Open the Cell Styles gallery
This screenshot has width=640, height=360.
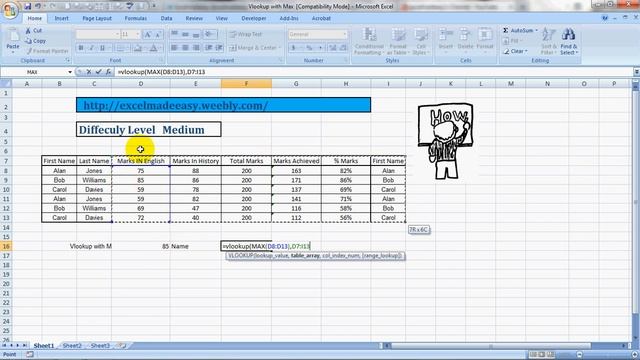point(420,41)
